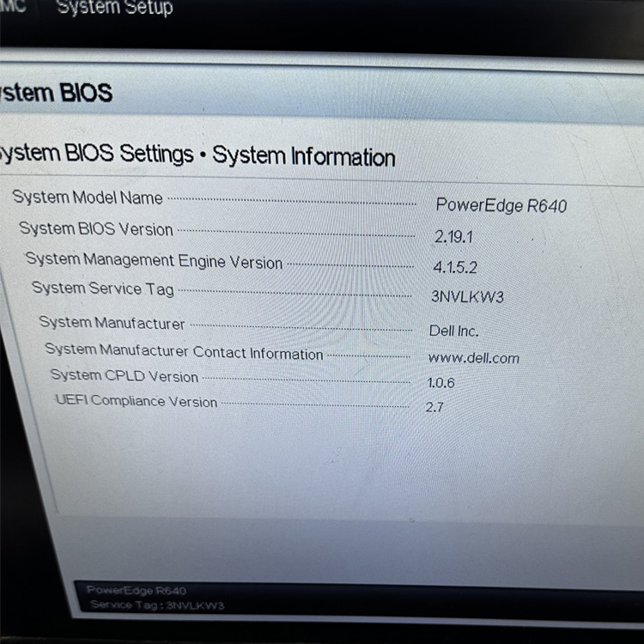Screen dimensions: 644x644
Task: Select the UEFI Compliance Version label
Action: click(136, 401)
